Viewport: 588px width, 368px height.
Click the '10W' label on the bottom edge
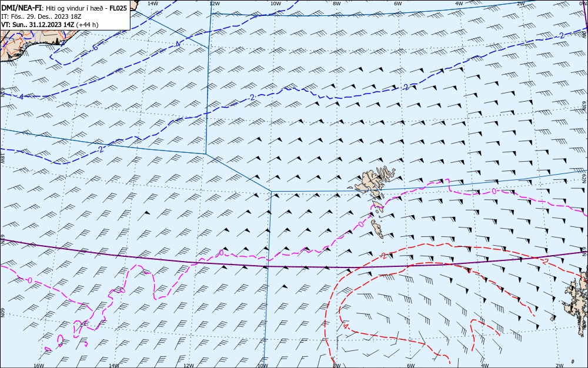[263, 366]
